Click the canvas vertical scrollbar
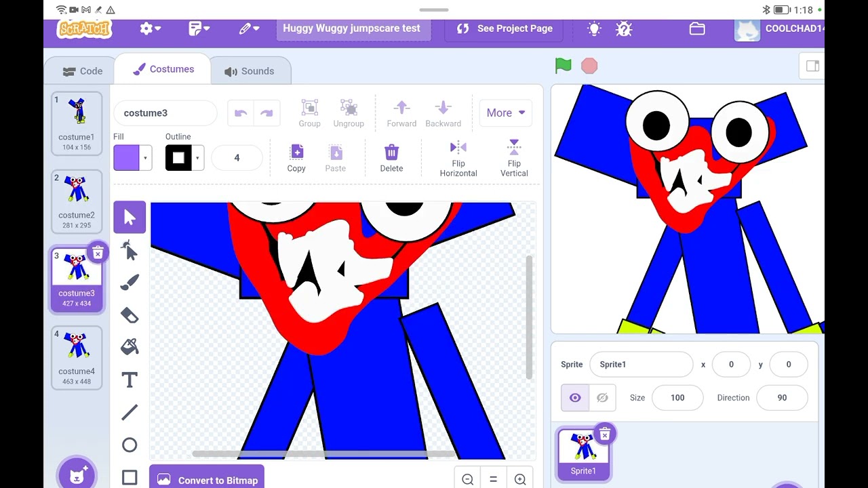The height and width of the screenshot is (488, 868). [529, 317]
